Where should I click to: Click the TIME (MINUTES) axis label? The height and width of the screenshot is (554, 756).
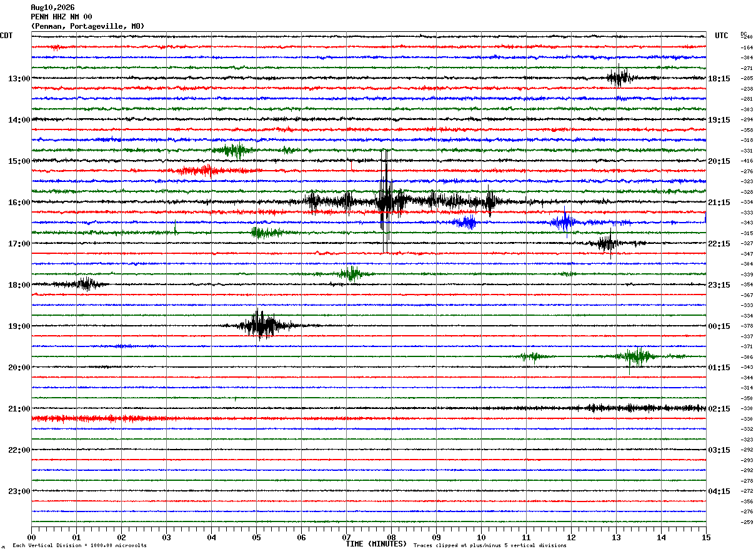pyautogui.click(x=376, y=544)
